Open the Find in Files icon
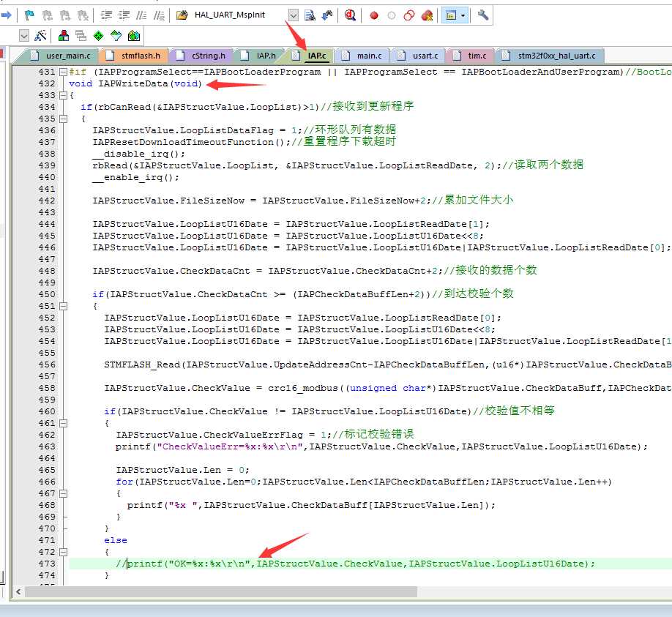Viewport: 672px width, 617px height. coord(182,15)
